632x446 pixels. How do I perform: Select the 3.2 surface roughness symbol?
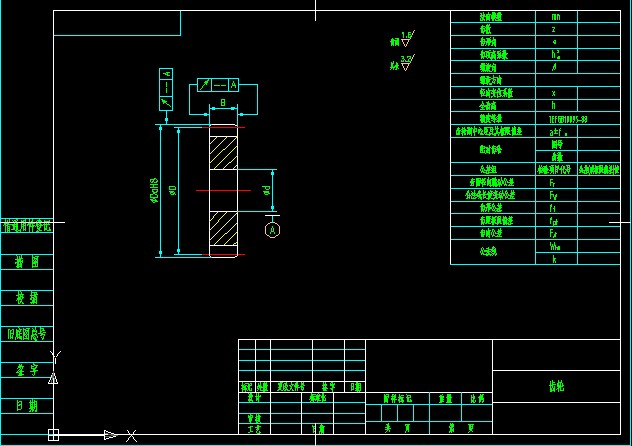[x=407, y=63]
